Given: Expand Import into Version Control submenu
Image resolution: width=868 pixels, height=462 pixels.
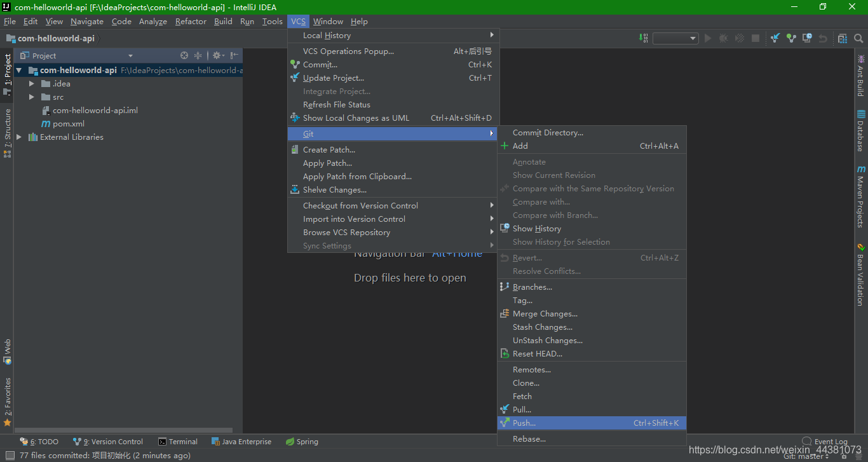Looking at the screenshot, I should pyautogui.click(x=393, y=219).
